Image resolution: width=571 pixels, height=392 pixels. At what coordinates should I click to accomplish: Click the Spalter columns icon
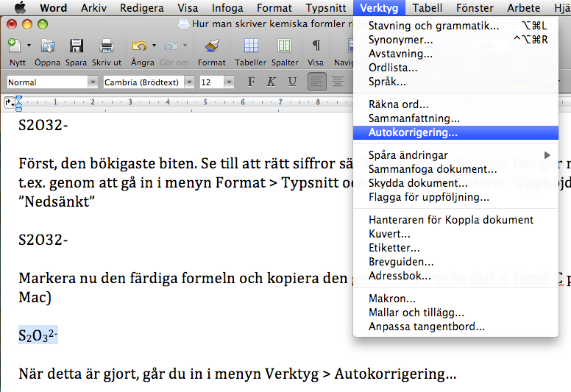(283, 46)
